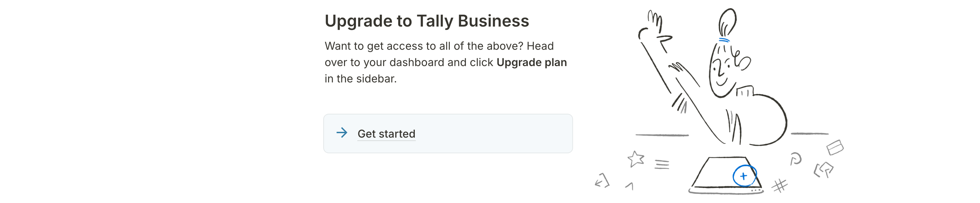Click the angle brackets doodle near the card

point(823,170)
